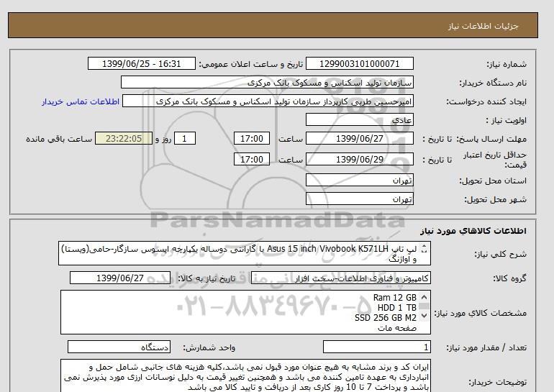Screen dimensions: 554x392
Task: Click the تعداد / مقدار مورد نیاز label
Action: click(x=486, y=348)
